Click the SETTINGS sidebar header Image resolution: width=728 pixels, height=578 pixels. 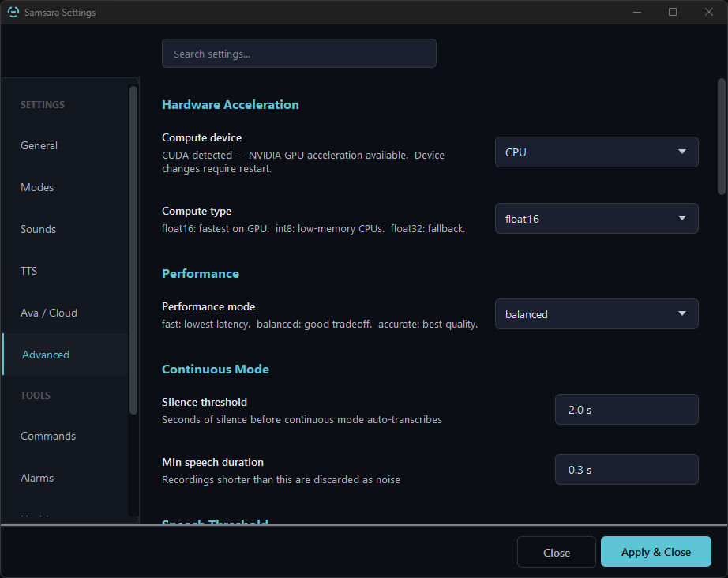click(43, 104)
